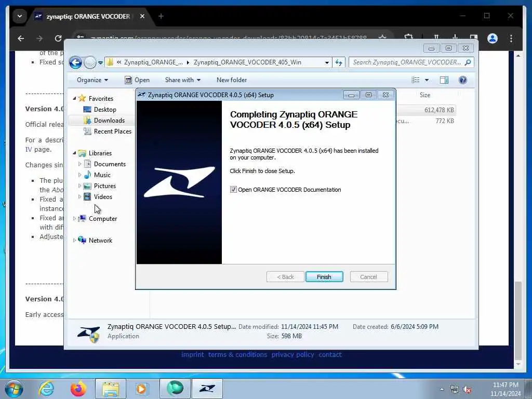Image resolution: width=532 pixels, height=399 pixels.
Task: Click the Cancel button in Setup
Action: pos(368,277)
